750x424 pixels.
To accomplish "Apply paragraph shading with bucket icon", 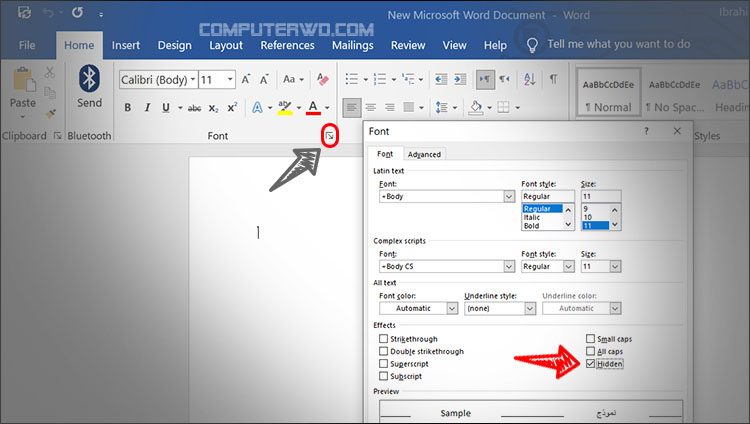I will pyautogui.click(x=475, y=108).
